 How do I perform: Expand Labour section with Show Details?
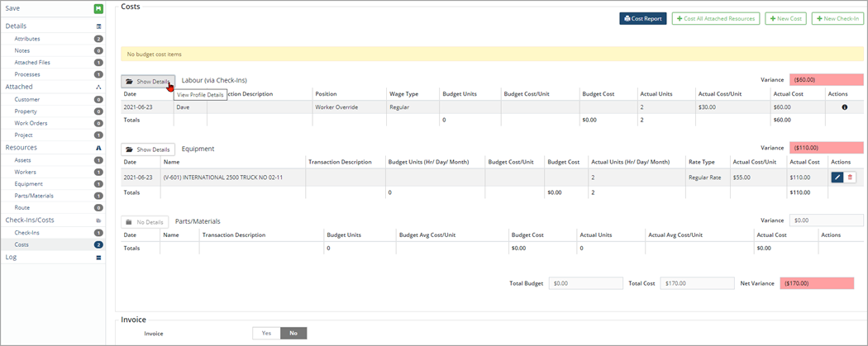148,82
